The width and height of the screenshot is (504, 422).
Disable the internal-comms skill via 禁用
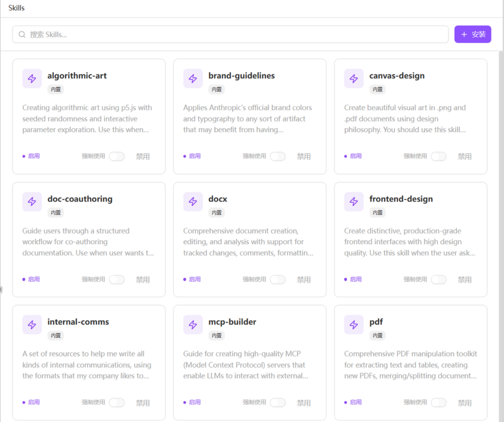tap(143, 402)
